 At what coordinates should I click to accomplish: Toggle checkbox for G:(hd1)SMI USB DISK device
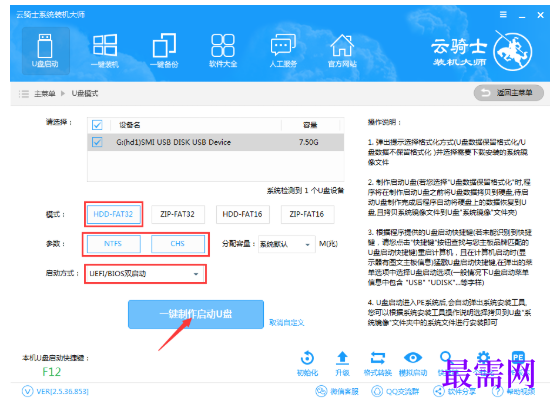[97, 142]
